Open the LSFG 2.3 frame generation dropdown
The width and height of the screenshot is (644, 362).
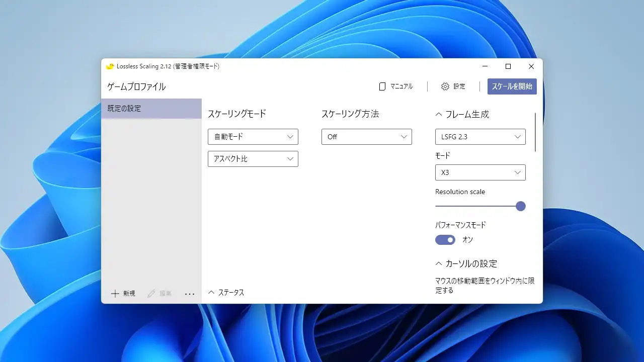pos(479,136)
